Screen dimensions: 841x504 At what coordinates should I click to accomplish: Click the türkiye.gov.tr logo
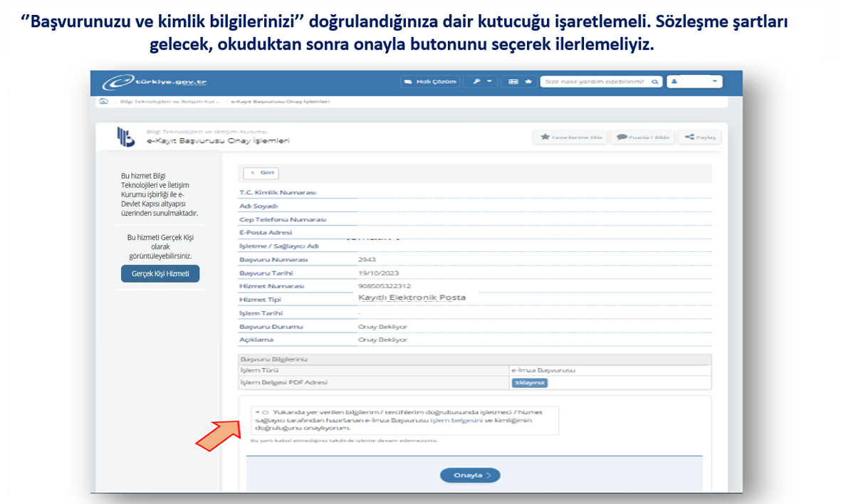coord(155,82)
